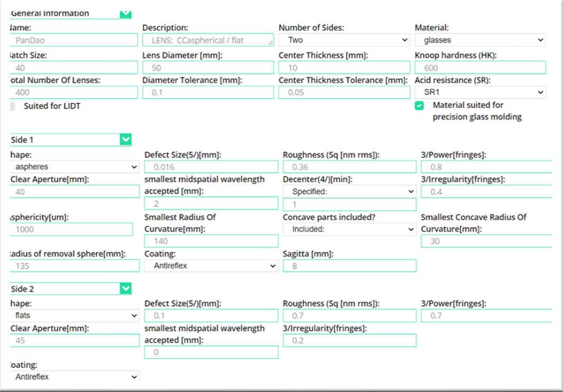Viewport: 563px width, 392px height.
Task: Collapse the Side 1 section chevron
Action: point(126,139)
